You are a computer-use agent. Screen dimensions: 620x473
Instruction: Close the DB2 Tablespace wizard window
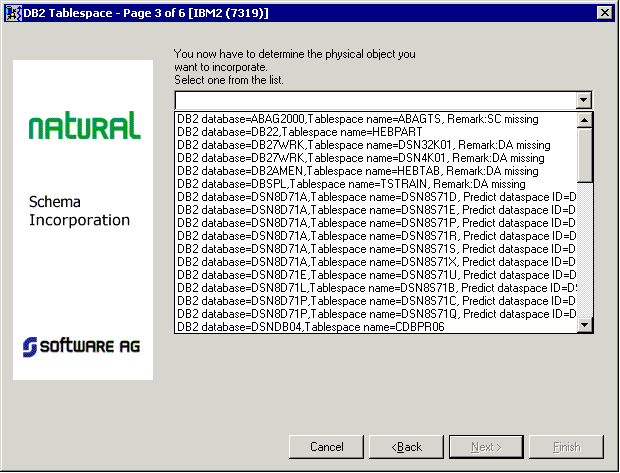pyautogui.click(x=604, y=11)
